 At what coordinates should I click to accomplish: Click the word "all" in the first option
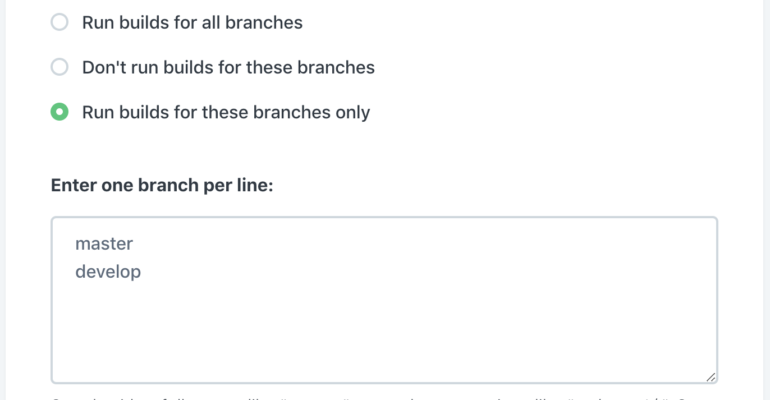tap(211, 23)
